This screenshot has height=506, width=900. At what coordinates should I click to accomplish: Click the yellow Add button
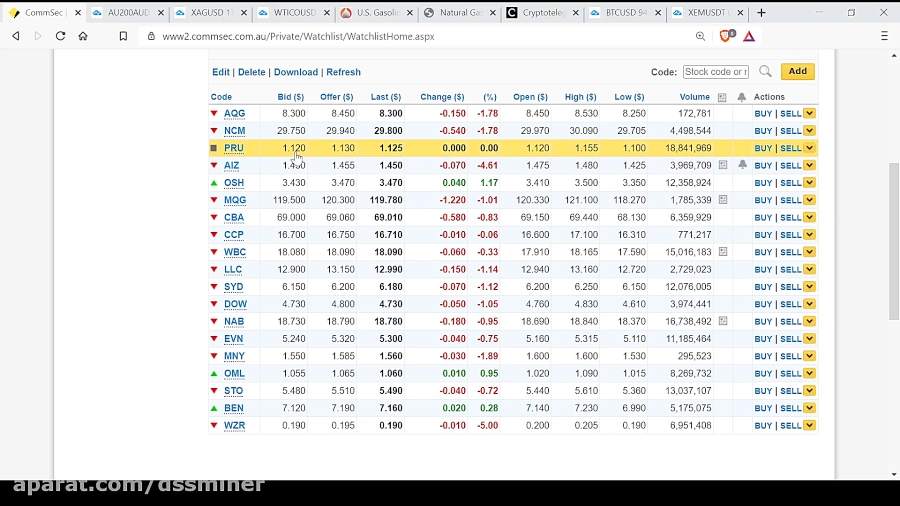(x=797, y=71)
